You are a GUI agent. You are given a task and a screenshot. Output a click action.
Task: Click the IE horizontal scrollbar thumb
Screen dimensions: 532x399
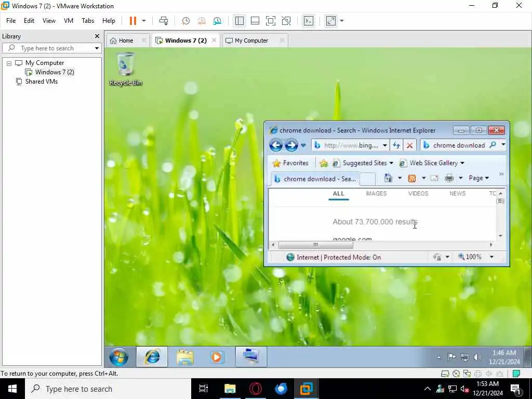(315, 245)
